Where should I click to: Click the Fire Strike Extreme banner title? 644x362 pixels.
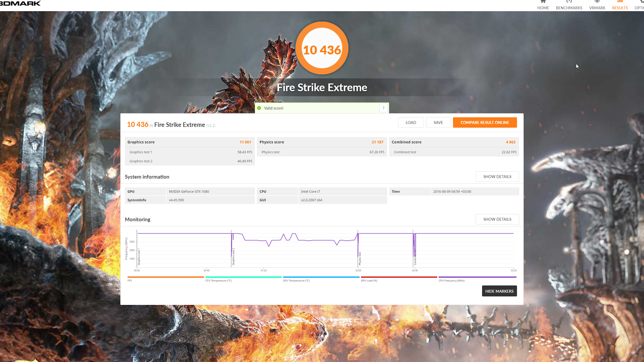(x=322, y=87)
